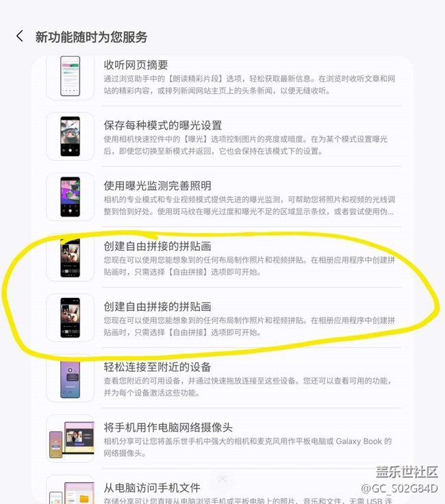Open the 收听网页摘要 feature title
Screen dimensions: 445x504
click(x=136, y=65)
